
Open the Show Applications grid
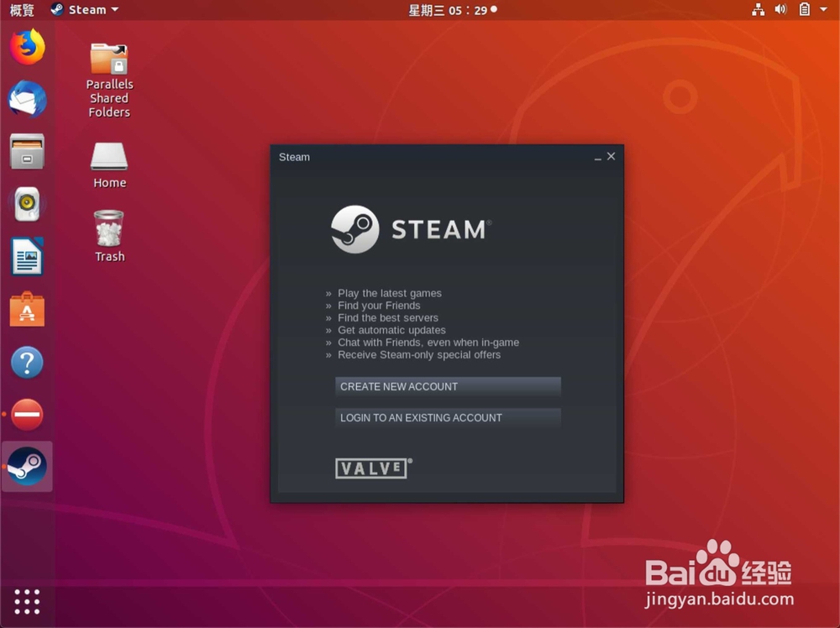click(x=27, y=601)
